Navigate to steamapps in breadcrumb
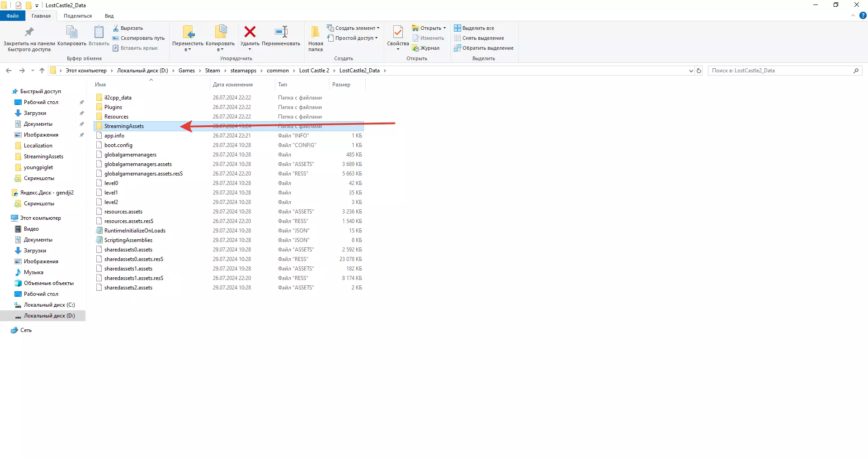The height and width of the screenshot is (460, 868). coord(243,71)
